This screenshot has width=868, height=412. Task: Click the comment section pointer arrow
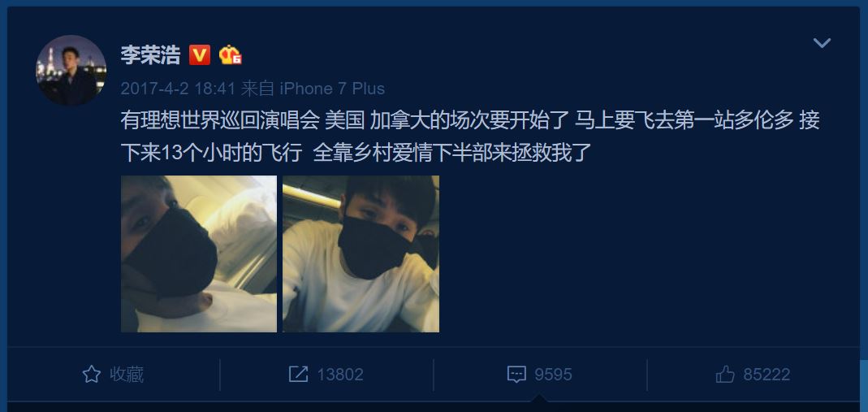(x=539, y=399)
